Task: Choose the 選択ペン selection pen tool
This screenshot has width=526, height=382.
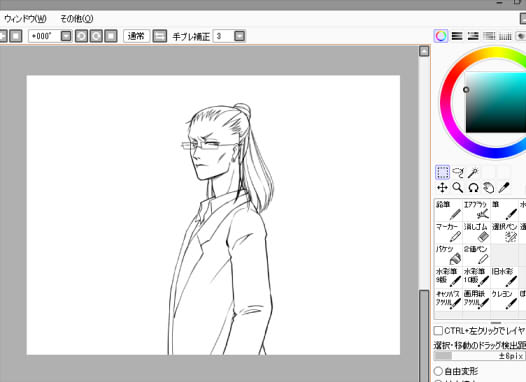Action: pyautogui.click(x=505, y=232)
